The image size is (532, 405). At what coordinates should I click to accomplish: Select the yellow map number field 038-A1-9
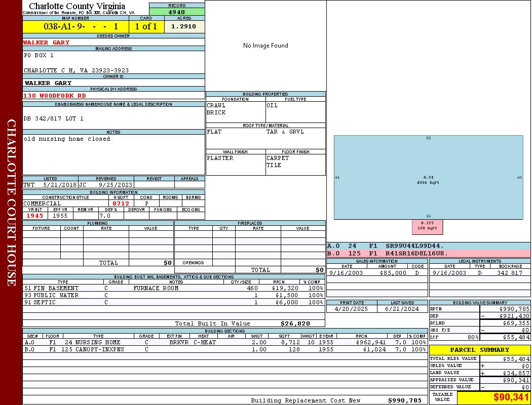click(75, 26)
